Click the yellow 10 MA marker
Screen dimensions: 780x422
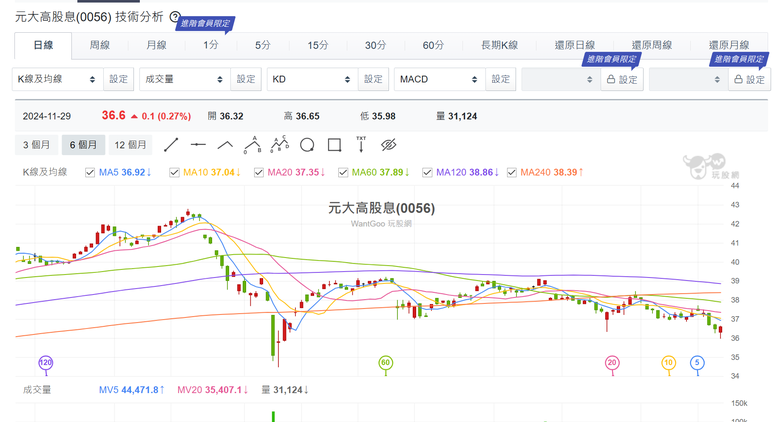click(668, 362)
